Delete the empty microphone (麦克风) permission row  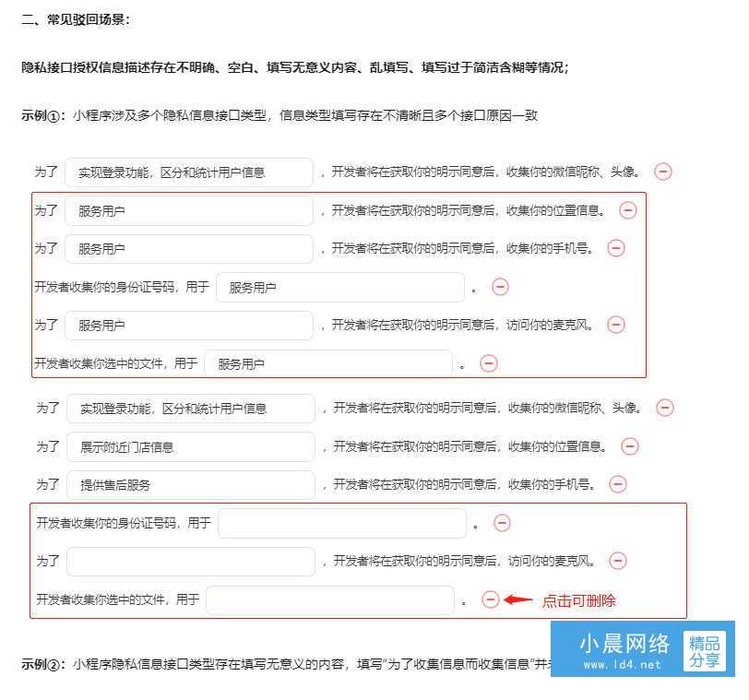pyautogui.click(x=618, y=561)
